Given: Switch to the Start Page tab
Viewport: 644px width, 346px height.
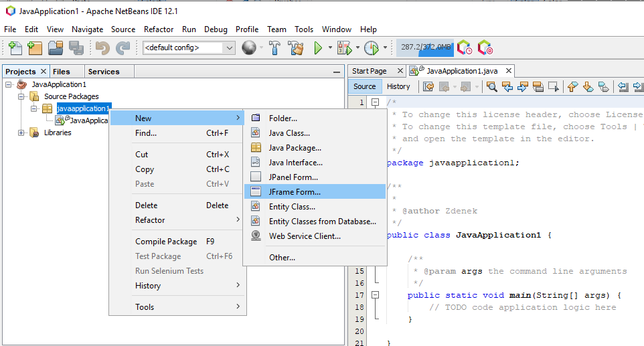Looking at the screenshot, I should (370, 71).
